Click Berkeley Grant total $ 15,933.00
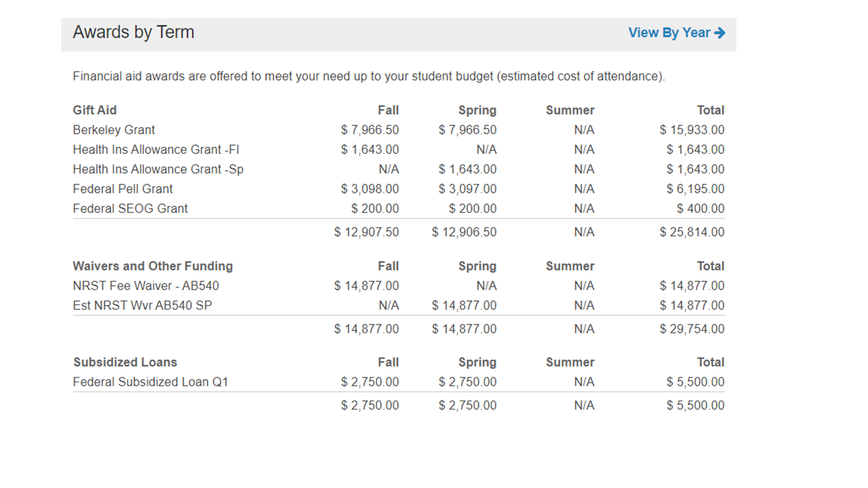The image size is (868, 488). 692,130
